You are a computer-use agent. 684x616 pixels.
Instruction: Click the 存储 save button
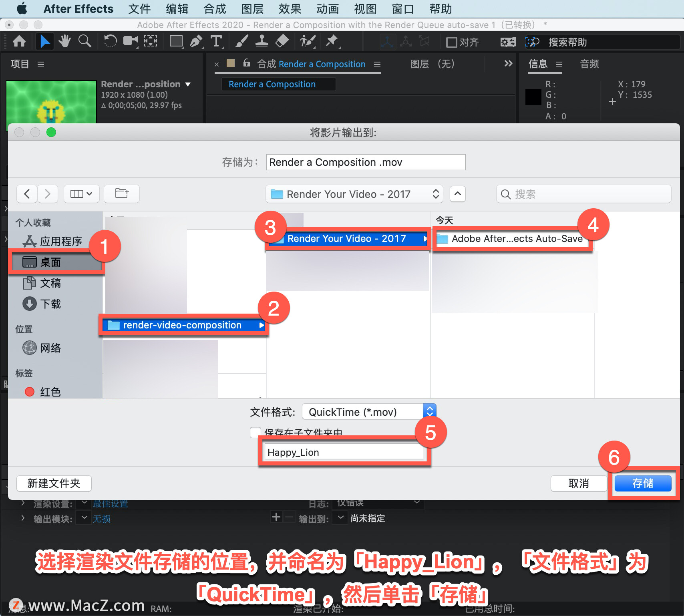[643, 483]
